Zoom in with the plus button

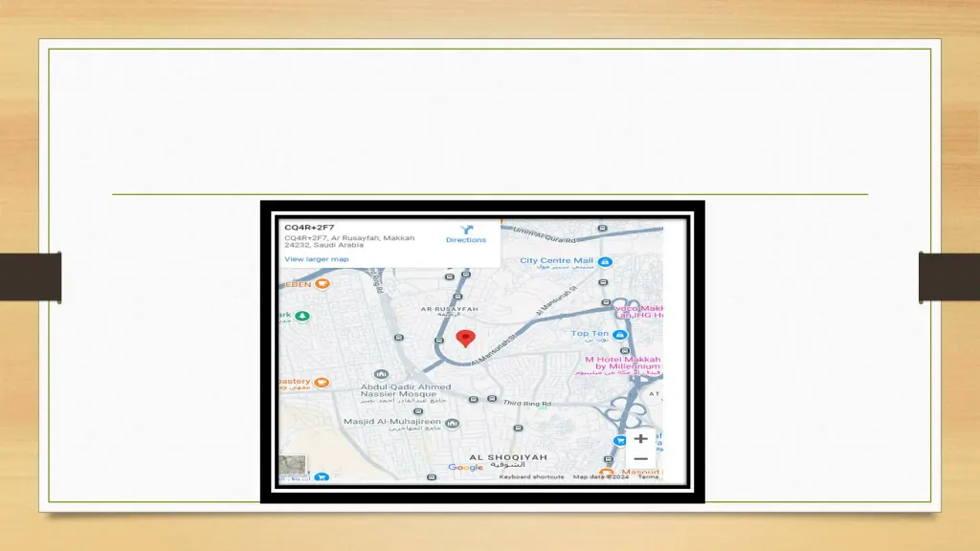(640, 438)
